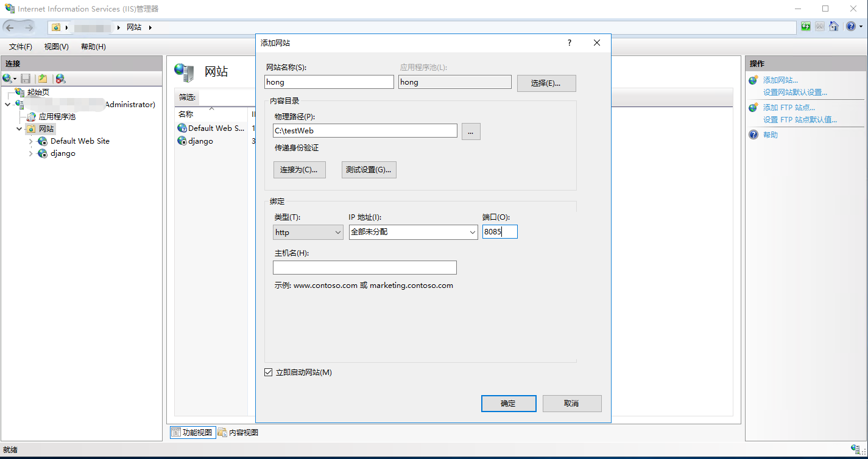This screenshot has width=868, height=459.
Task: Uncheck 立即启动网站 checkbox
Action: [268, 373]
